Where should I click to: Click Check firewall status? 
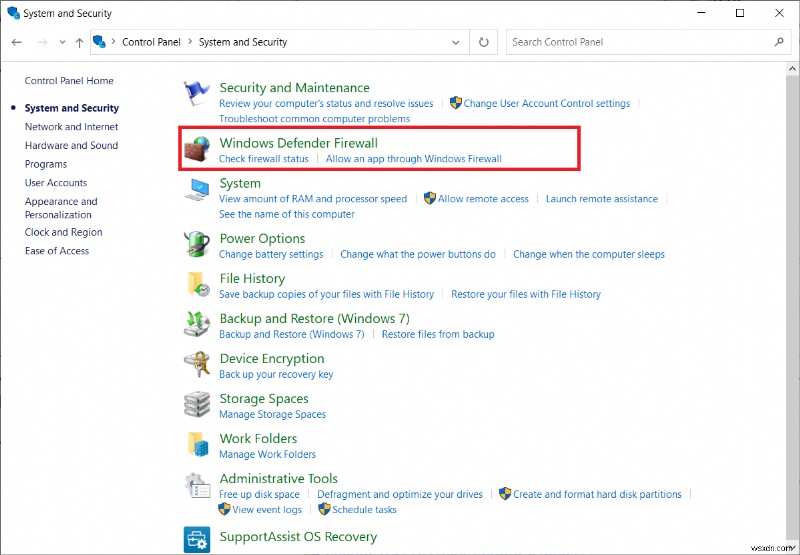pyautogui.click(x=264, y=159)
